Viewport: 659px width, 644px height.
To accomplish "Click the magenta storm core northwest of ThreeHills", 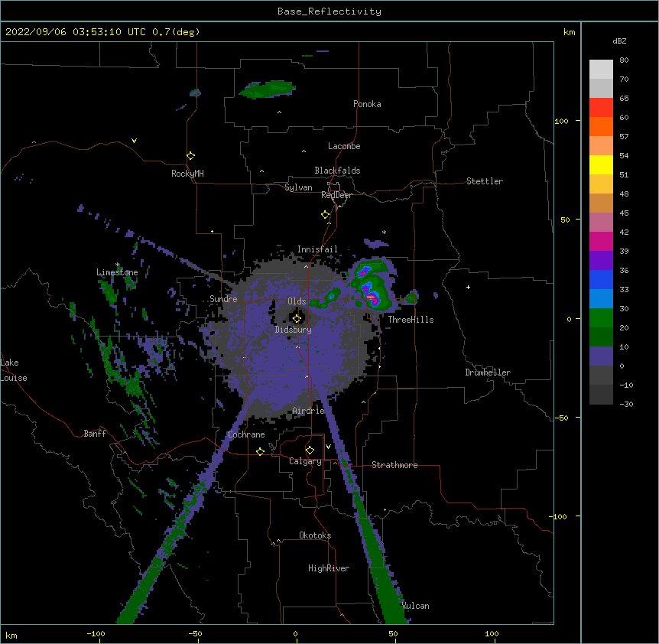I will point(371,298).
